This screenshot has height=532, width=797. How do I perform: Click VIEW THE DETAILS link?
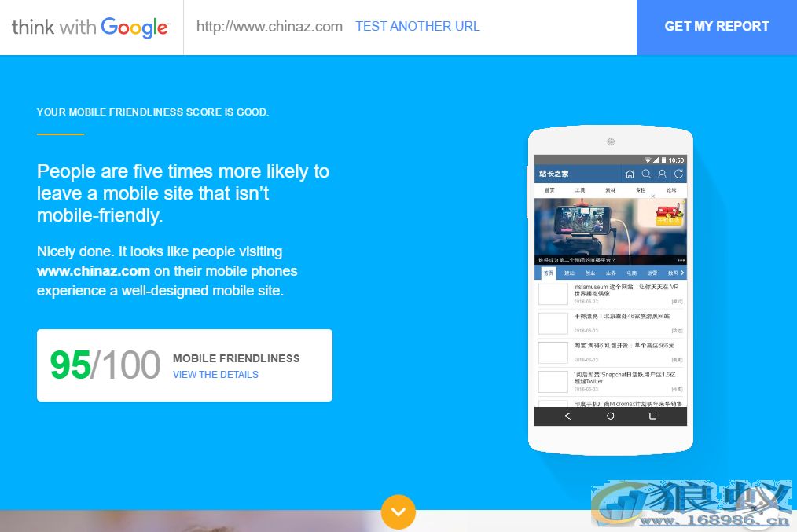215,375
